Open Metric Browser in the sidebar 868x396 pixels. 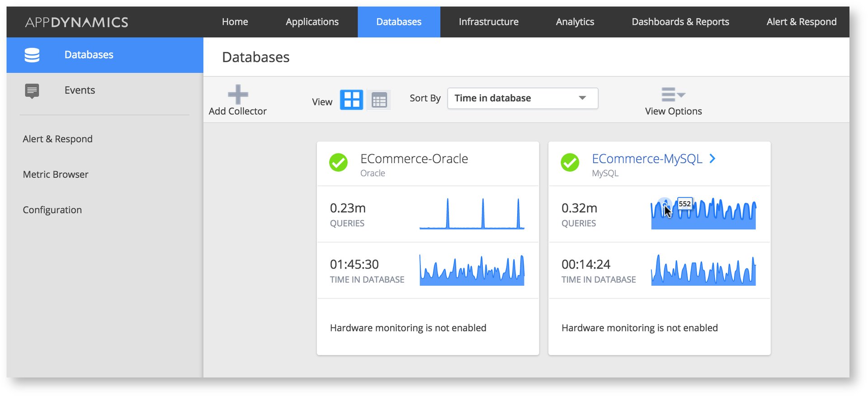coord(56,174)
